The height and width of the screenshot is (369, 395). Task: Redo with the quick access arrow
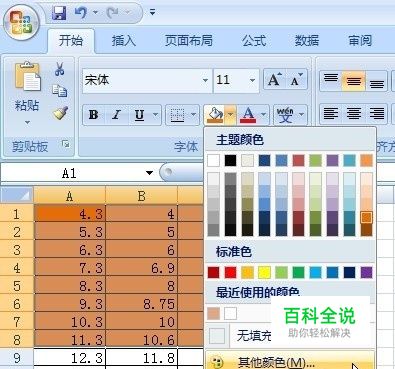point(112,13)
